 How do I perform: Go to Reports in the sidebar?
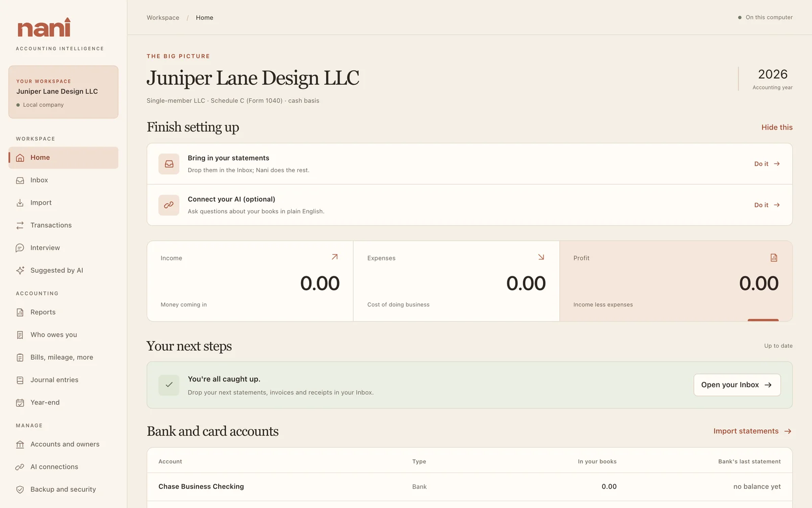(x=63, y=312)
